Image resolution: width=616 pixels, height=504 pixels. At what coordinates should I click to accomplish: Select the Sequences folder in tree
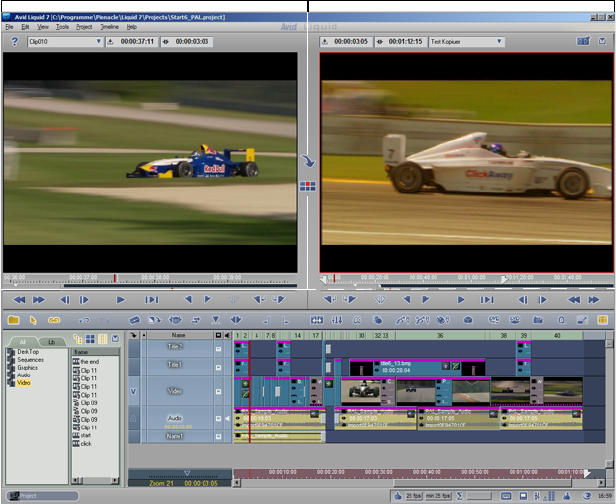(x=31, y=359)
